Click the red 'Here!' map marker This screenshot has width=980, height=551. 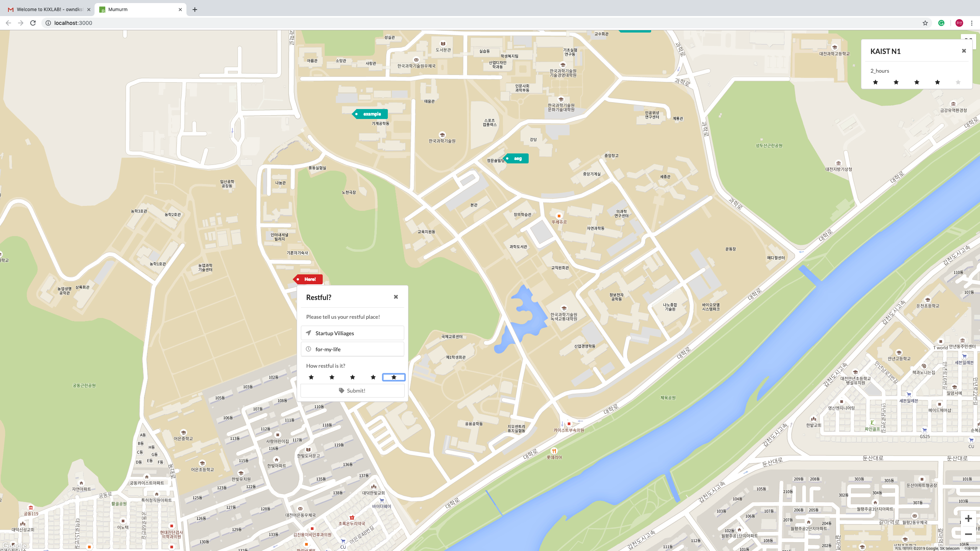(309, 279)
